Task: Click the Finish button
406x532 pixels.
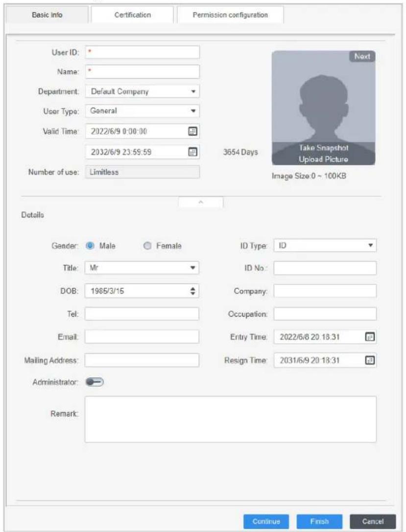Action: (319, 522)
